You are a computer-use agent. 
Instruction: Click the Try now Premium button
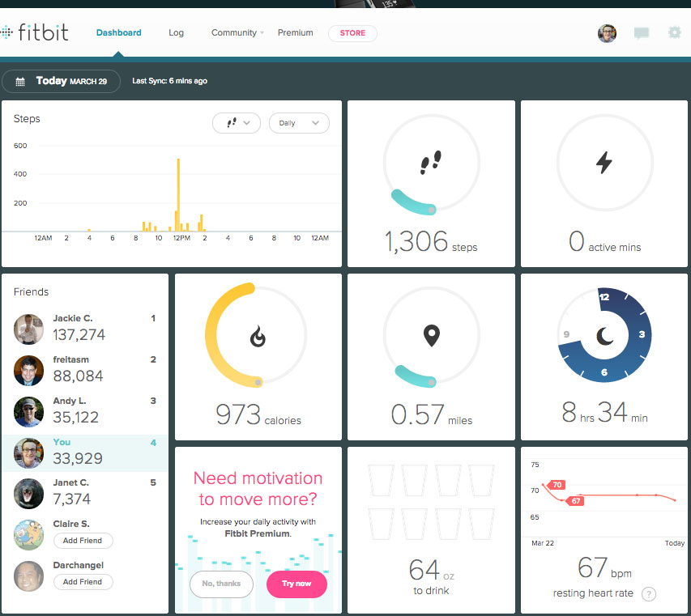tap(296, 583)
